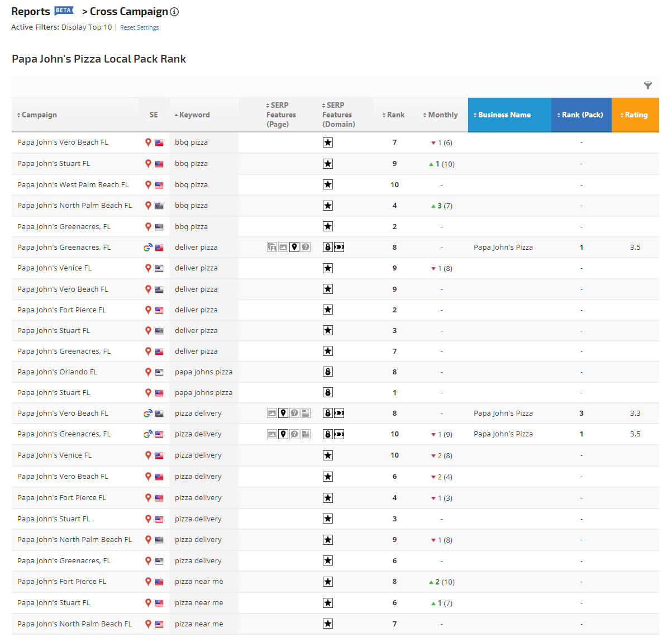Open the table filter funnel icon
672x637 pixels.
click(647, 85)
